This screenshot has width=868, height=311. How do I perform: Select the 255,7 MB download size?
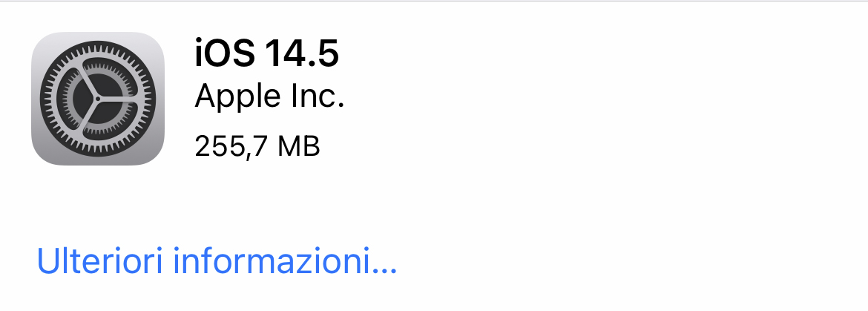pyautogui.click(x=257, y=147)
